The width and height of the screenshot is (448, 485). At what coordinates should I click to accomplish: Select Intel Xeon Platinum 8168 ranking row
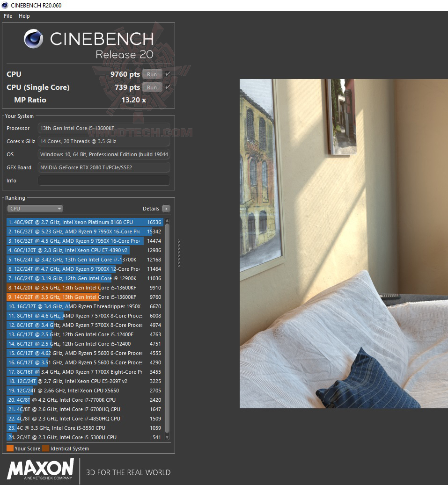tap(85, 222)
